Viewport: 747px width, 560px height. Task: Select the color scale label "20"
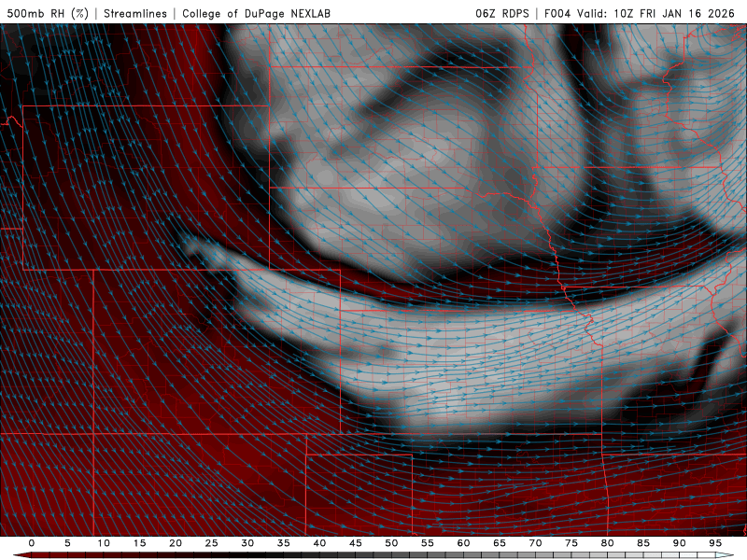[x=176, y=543]
